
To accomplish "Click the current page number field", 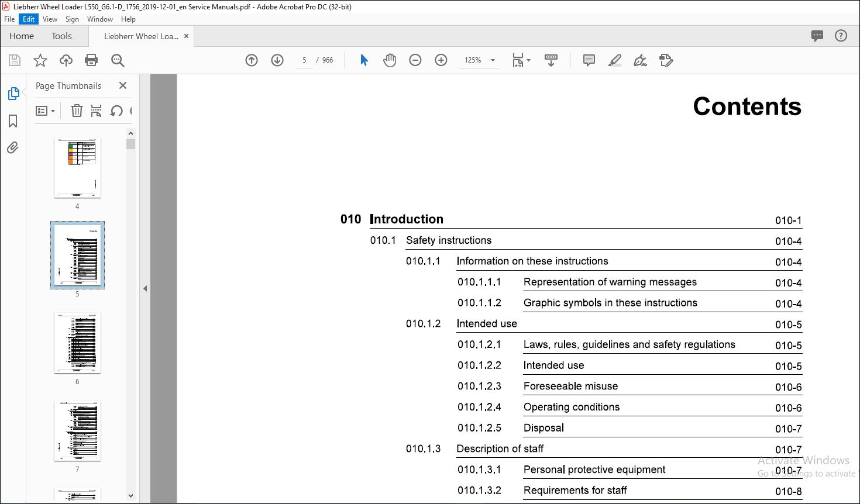I will (304, 60).
